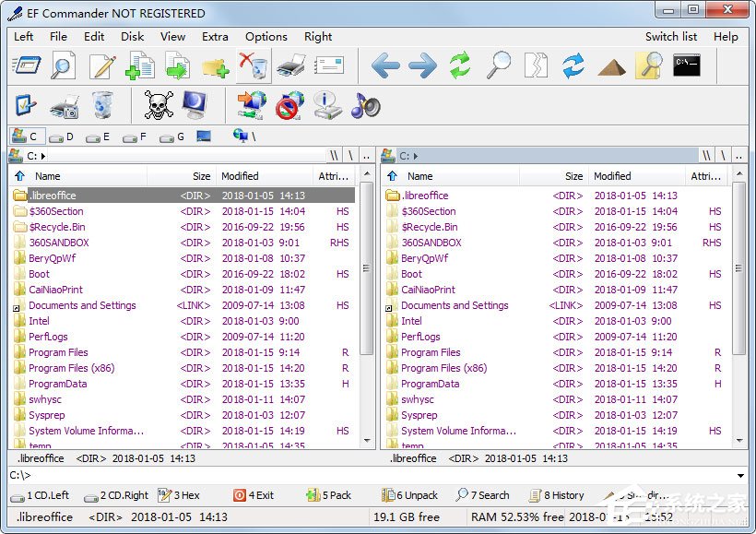Screen dimensions: 756x534
Task: Click the skull and crossbones icon
Action: pos(159,105)
